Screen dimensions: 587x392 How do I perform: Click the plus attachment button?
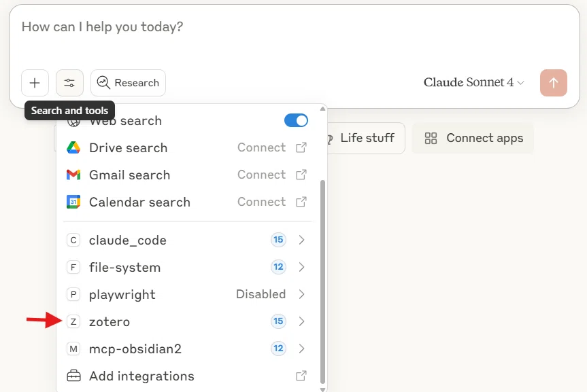coord(35,83)
